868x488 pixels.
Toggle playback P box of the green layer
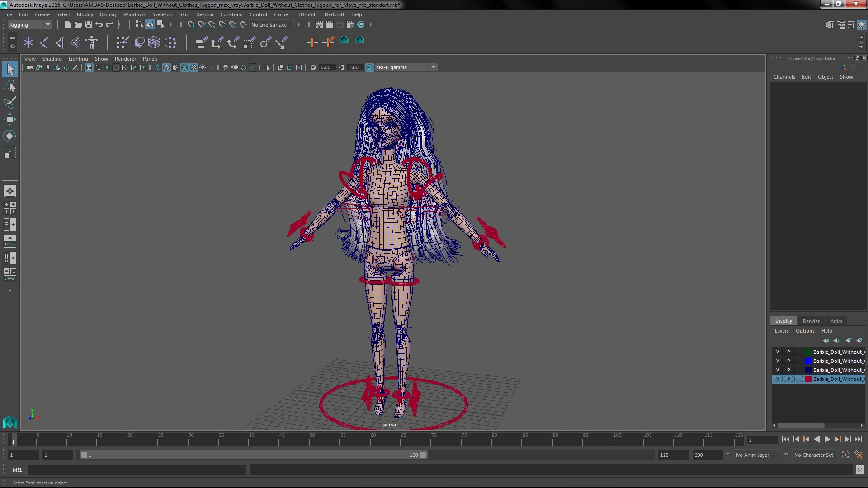coord(788,352)
